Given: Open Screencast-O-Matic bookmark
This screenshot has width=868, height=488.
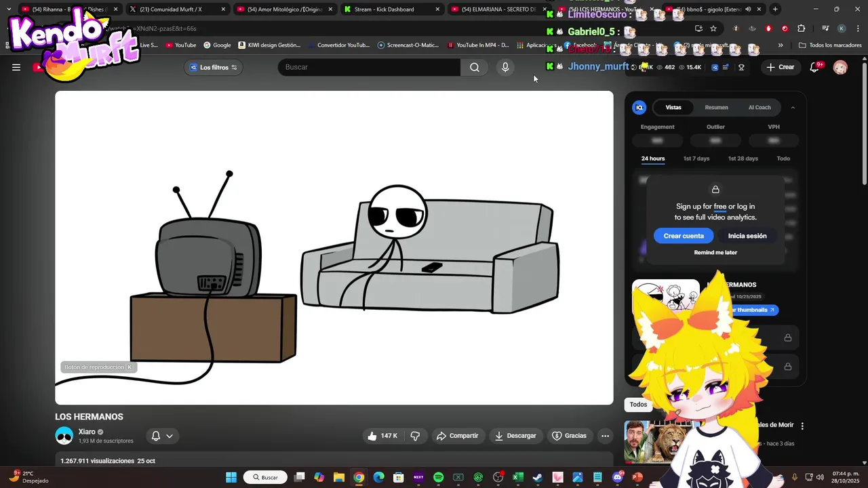Looking at the screenshot, I should [408, 45].
